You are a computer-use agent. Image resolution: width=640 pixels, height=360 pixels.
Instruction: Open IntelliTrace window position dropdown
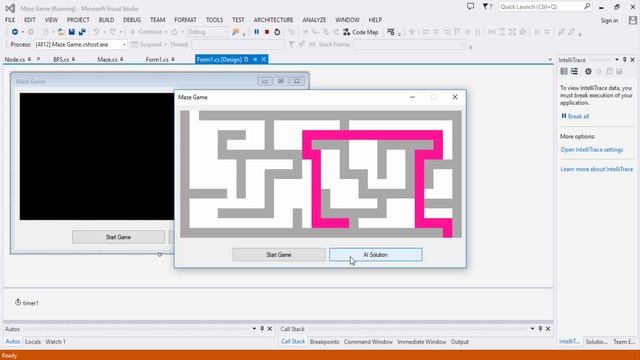point(617,60)
